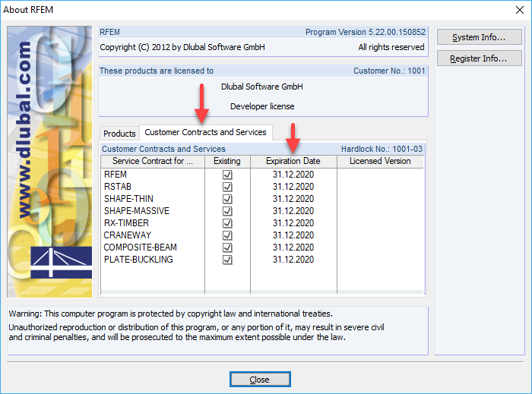Switch to the Products tab
Image resolution: width=532 pixels, height=394 pixels.
[x=119, y=134]
